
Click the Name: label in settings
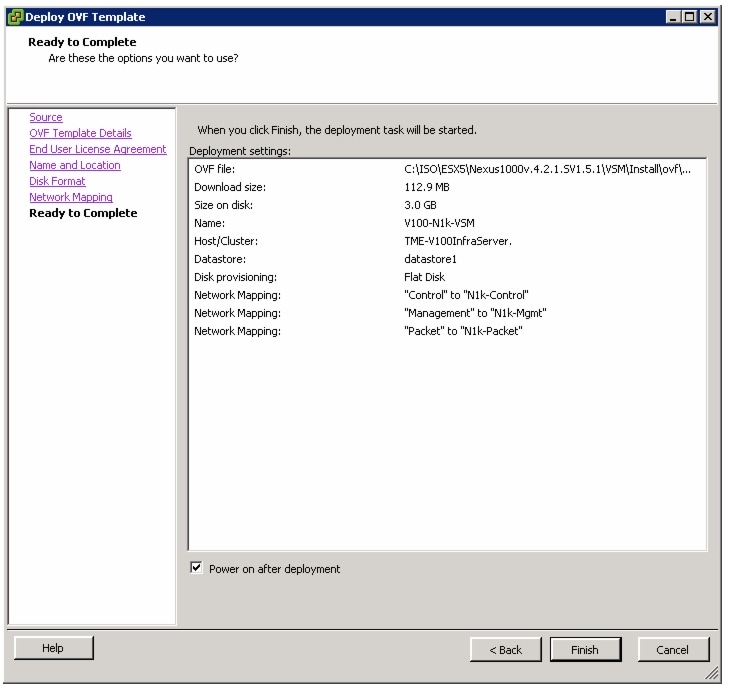210,223
